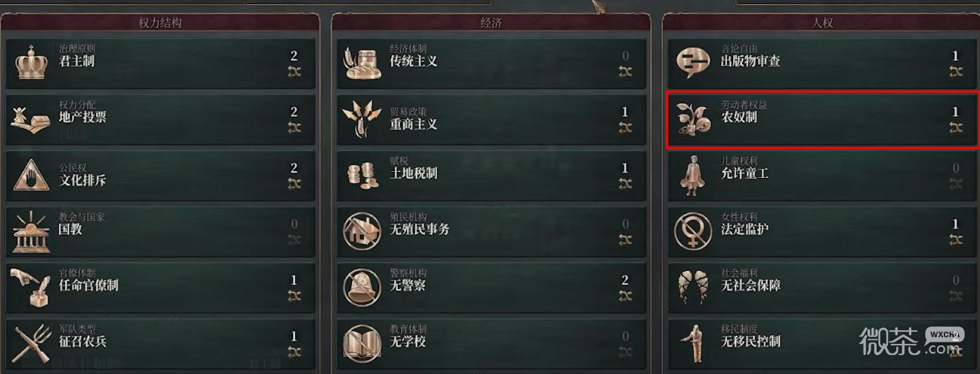Screen dimensions: 980x374
Task: Click the shuffle arrows on the 君主制 row
Action: tap(294, 72)
